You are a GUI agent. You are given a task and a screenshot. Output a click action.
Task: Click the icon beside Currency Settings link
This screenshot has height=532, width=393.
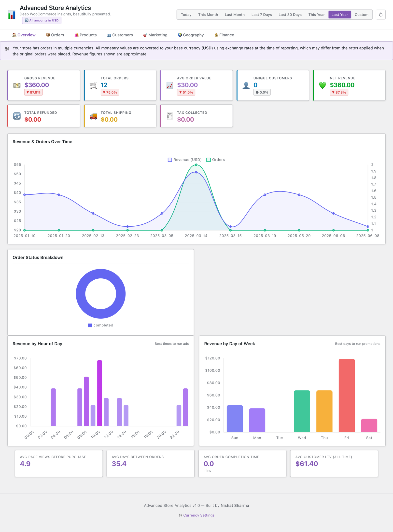click(x=180, y=515)
